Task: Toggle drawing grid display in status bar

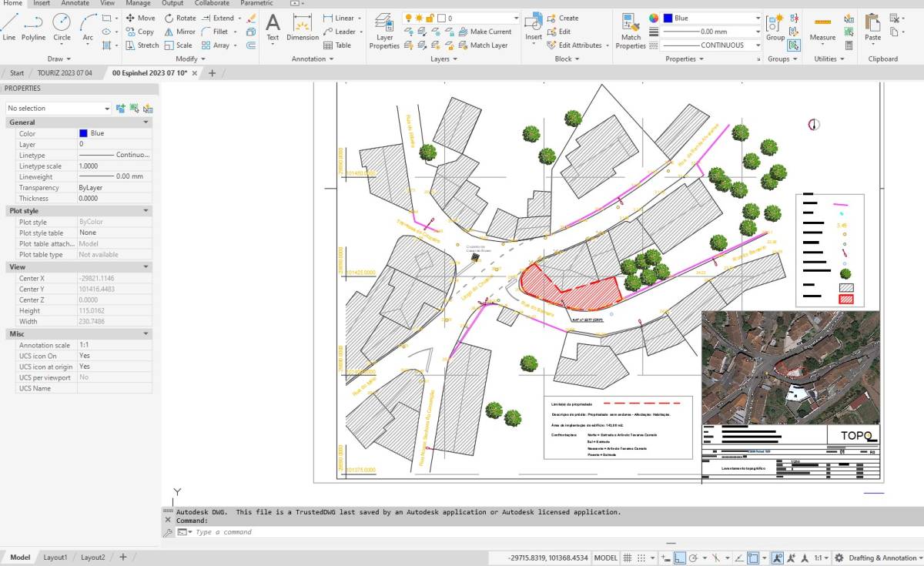Action: pyautogui.click(x=628, y=558)
